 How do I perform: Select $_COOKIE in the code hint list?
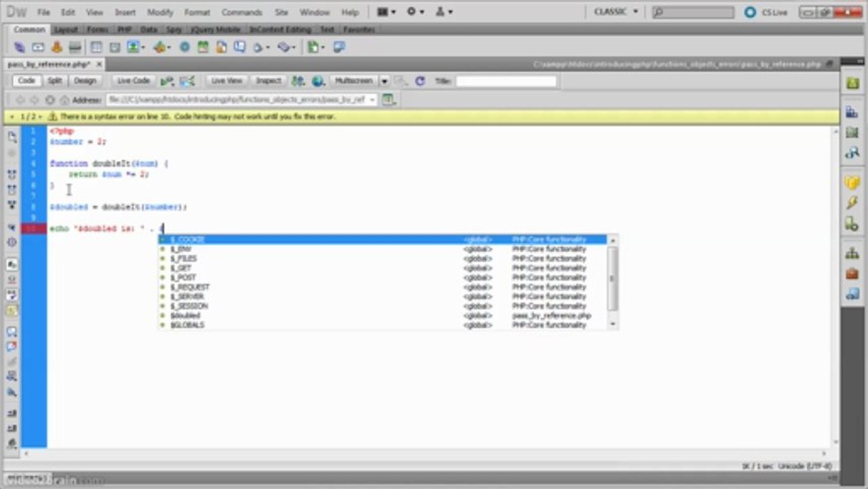point(383,240)
